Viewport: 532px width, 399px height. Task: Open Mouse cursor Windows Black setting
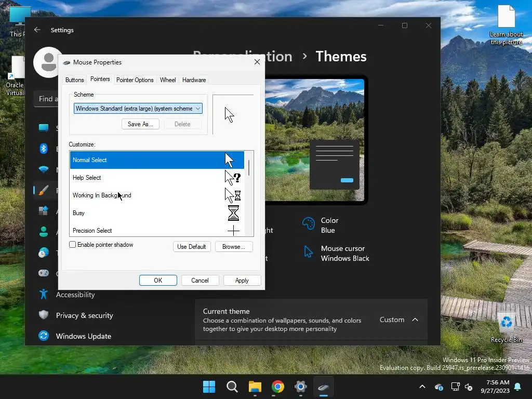[336, 253]
